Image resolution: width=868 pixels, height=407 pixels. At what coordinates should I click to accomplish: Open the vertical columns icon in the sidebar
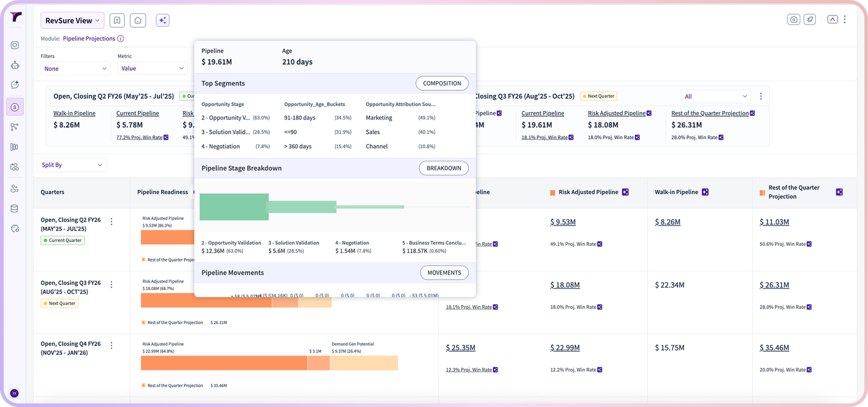click(15, 147)
